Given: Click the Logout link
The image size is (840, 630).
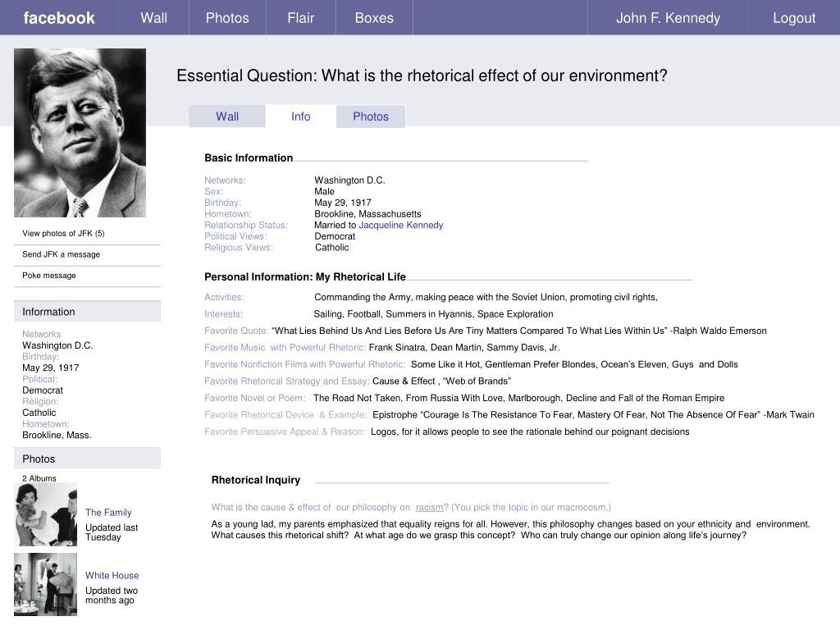Looking at the screenshot, I should [x=794, y=18].
